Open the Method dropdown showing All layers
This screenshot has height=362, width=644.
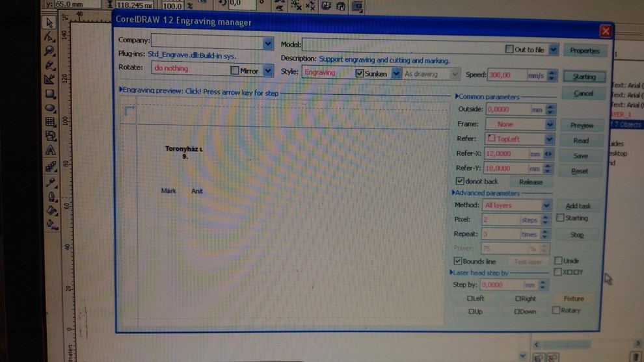(546, 205)
